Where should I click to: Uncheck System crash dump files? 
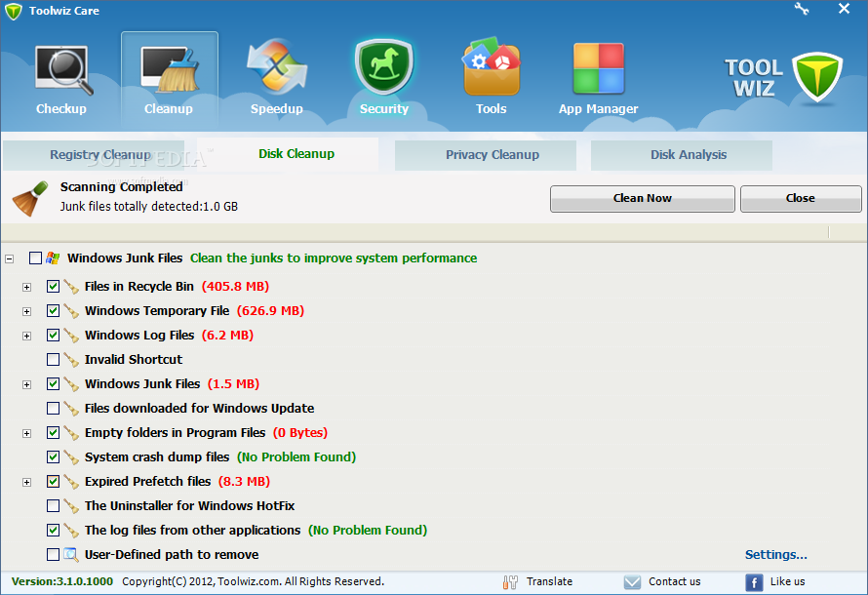[x=53, y=456]
